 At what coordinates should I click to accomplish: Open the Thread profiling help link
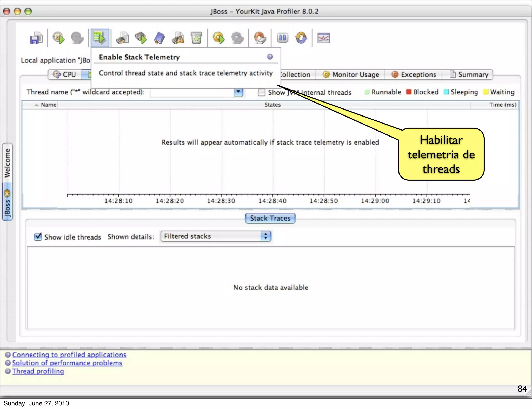38,371
